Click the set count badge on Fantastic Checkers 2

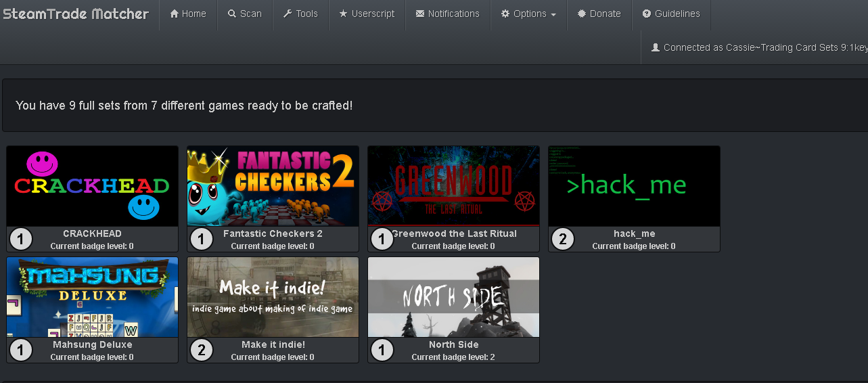(x=202, y=239)
